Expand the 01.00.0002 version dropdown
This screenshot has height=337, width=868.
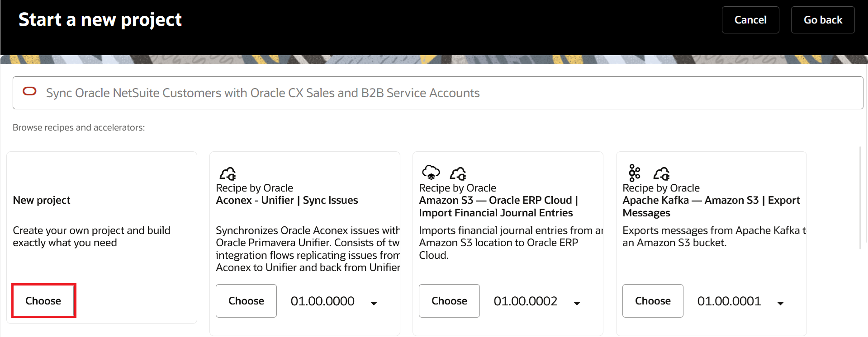577,303
